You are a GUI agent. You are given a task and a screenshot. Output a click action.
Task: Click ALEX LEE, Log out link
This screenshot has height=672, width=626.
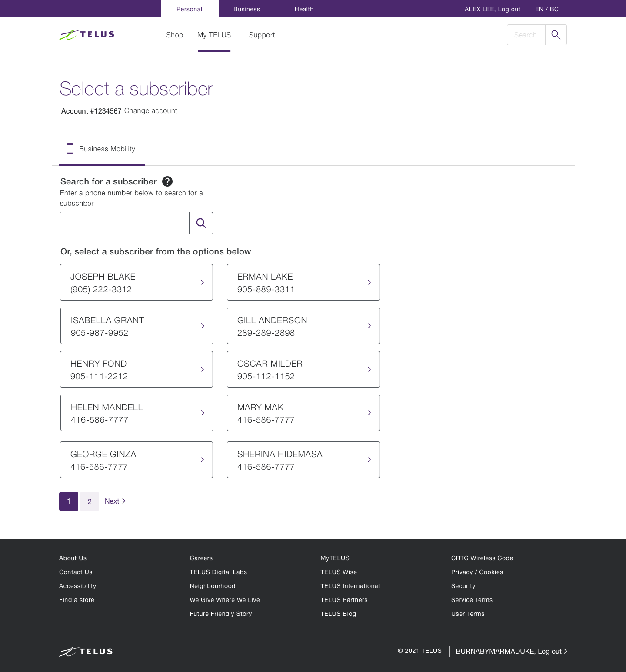[493, 9]
